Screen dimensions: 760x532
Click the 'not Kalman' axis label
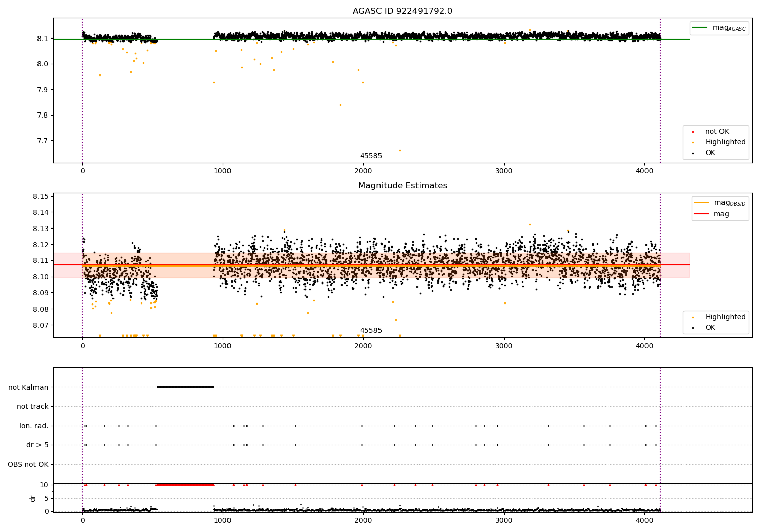pos(28,388)
